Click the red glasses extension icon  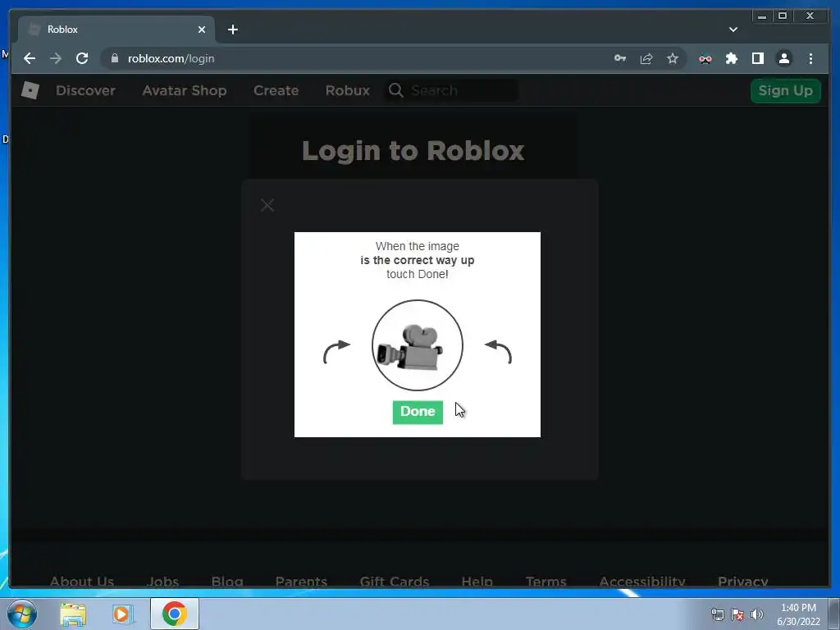point(705,59)
